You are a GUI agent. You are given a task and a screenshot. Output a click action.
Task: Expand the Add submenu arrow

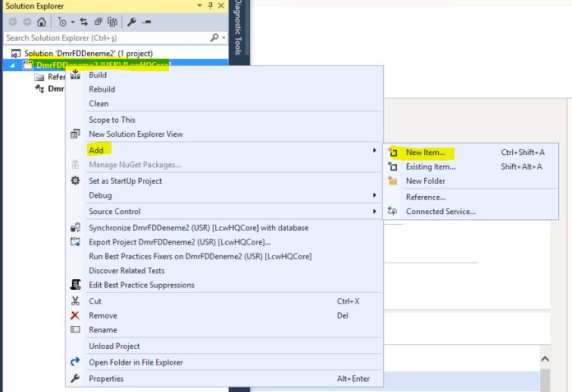(374, 150)
